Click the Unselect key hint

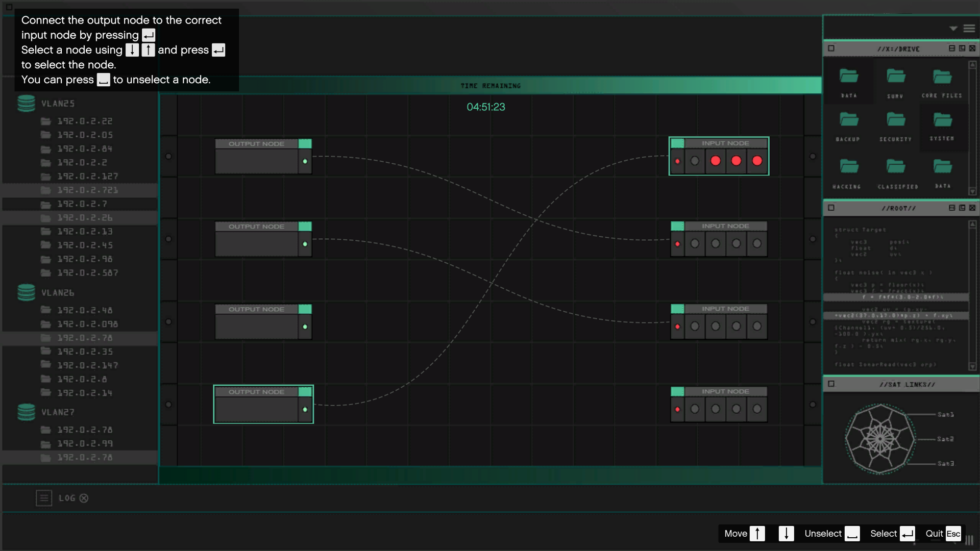[x=832, y=534]
